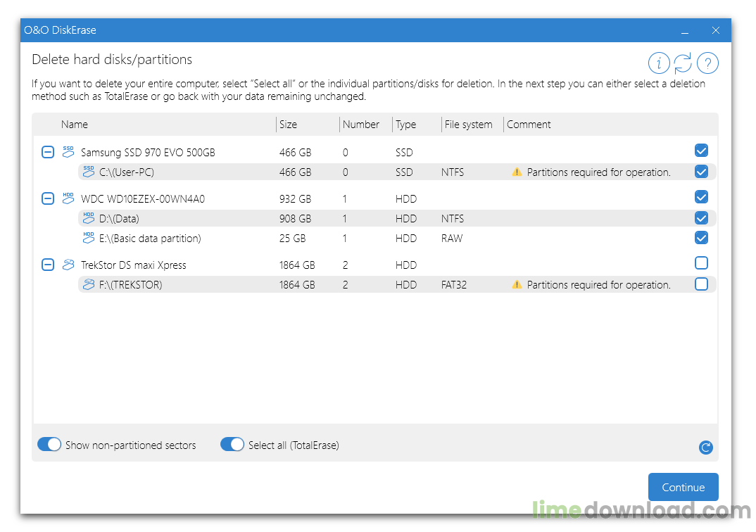Select the D:\(Data) partition row
Viewport: 756px width, 532px height.
397,218
